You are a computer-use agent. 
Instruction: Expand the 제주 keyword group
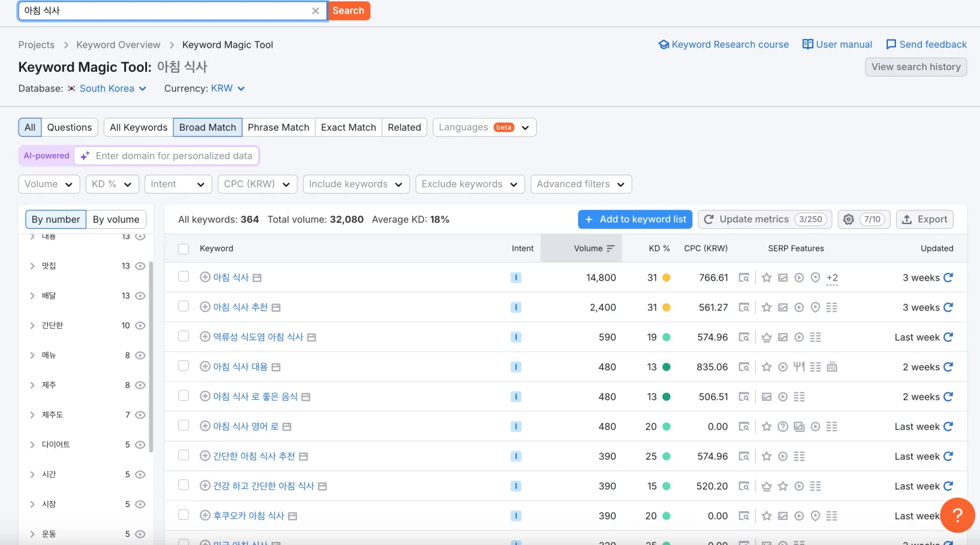(x=33, y=385)
